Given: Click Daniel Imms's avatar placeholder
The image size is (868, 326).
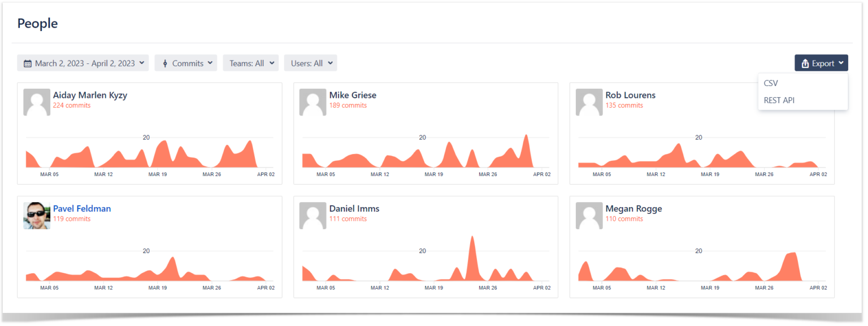Looking at the screenshot, I should tap(313, 216).
